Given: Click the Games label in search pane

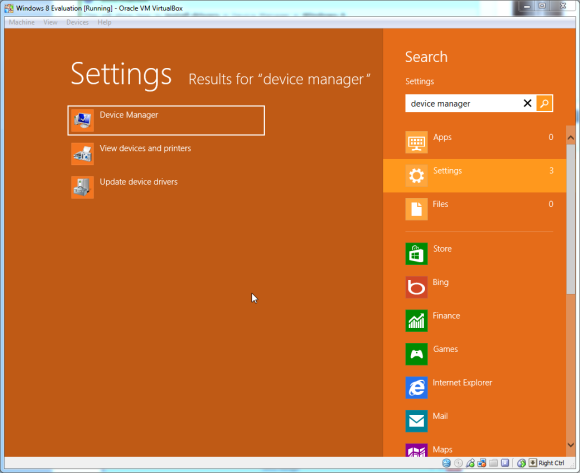Looking at the screenshot, I should click(445, 349).
